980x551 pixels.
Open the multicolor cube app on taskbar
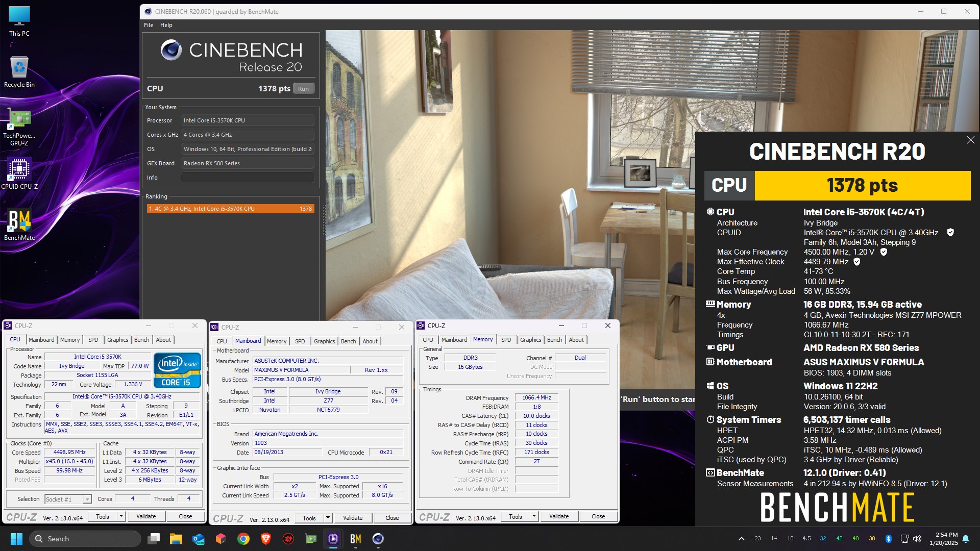[x=221, y=539]
